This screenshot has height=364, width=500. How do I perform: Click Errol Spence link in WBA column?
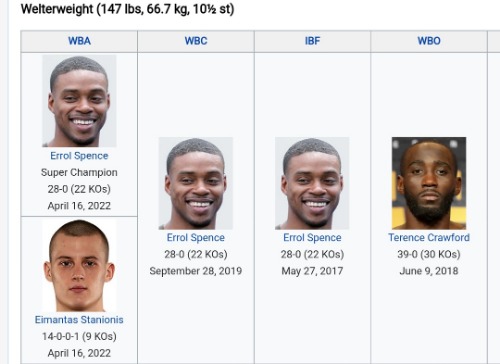(79, 156)
